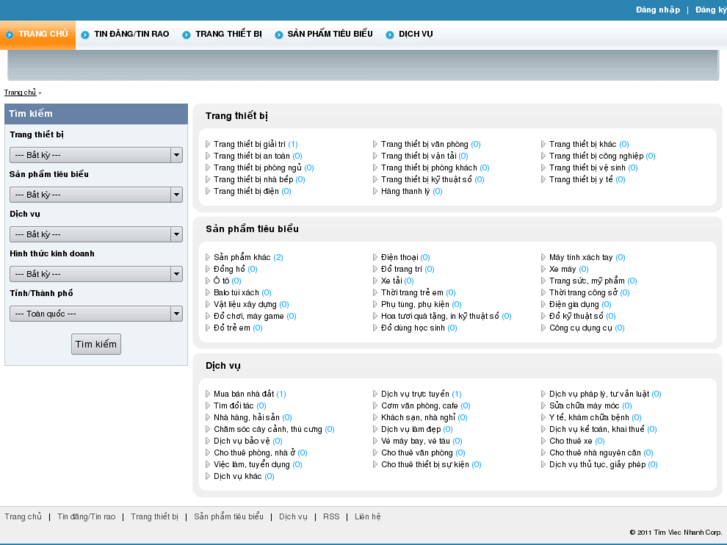The image size is (727, 545).
Task: Open the Trang thiết bị search dropdown
Action: tap(96, 155)
